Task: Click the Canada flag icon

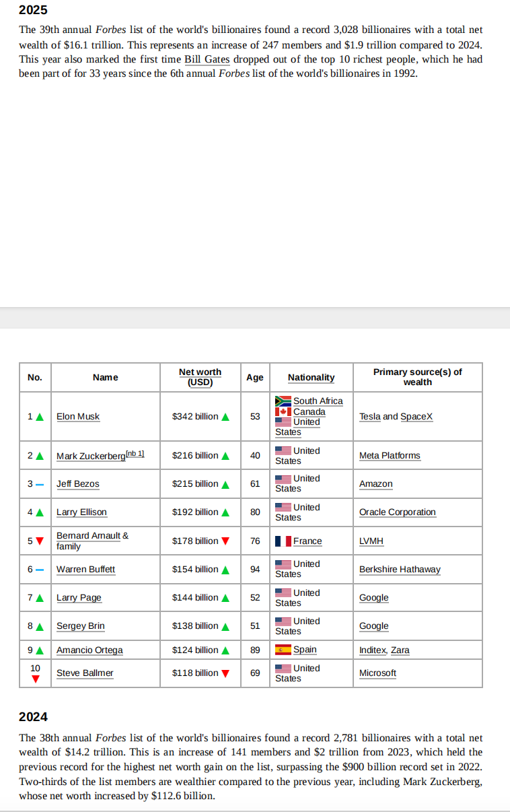Action: [283, 411]
